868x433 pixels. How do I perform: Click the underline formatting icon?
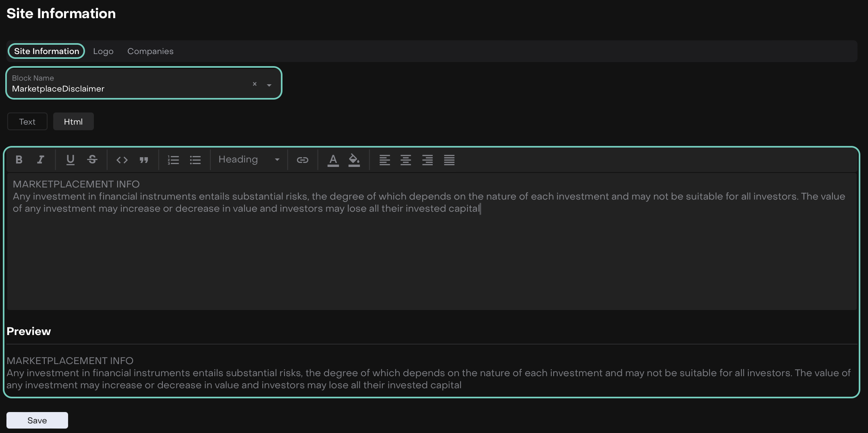[x=71, y=160]
